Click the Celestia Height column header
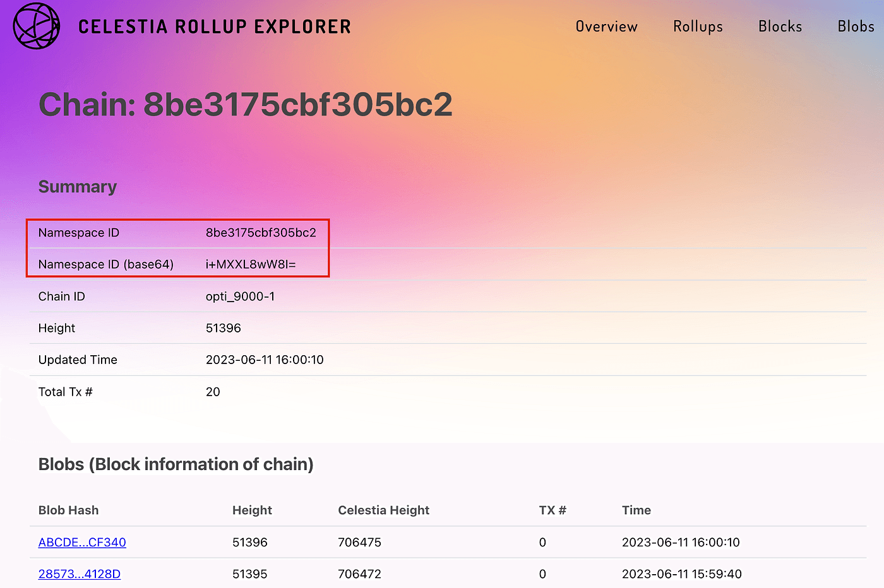 pos(384,510)
